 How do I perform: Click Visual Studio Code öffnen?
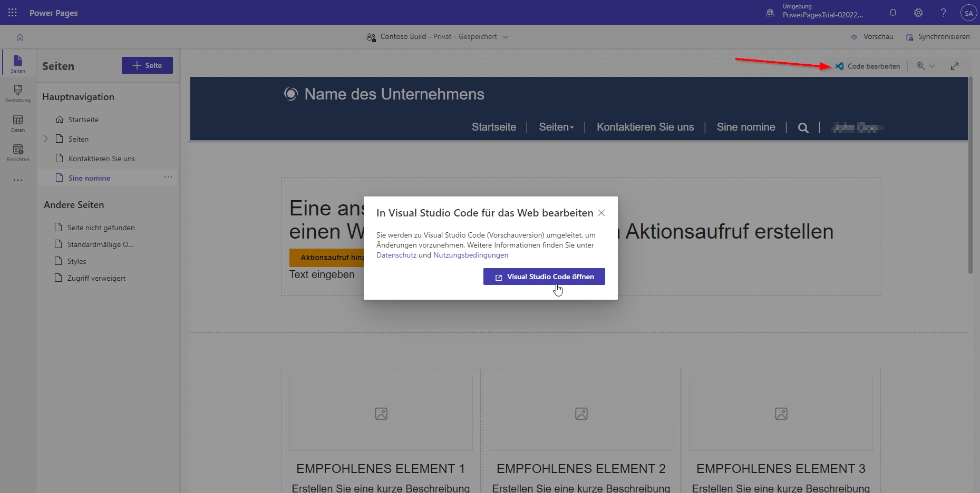(x=544, y=277)
